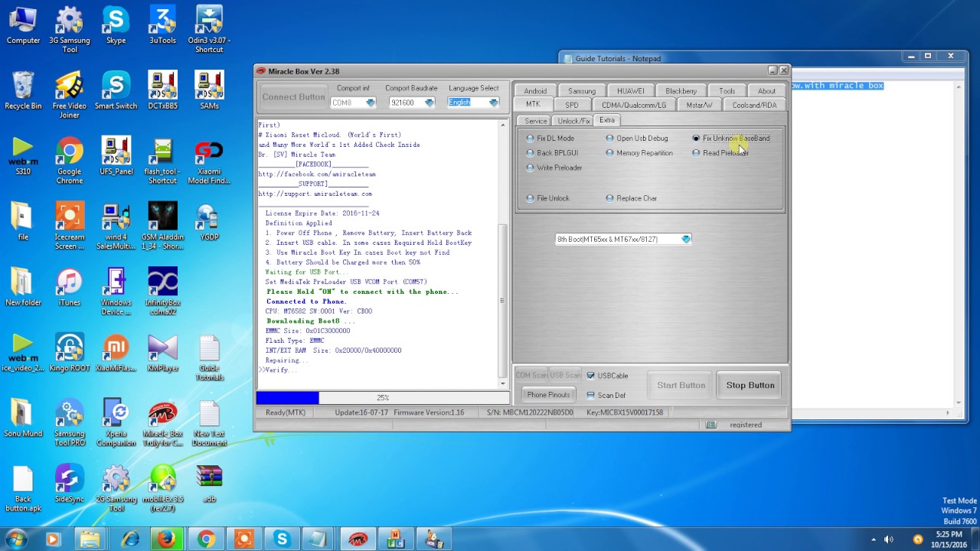The height and width of the screenshot is (551, 980).
Task: Select the DCTxBB5 desktop icon
Action: coord(162,90)
